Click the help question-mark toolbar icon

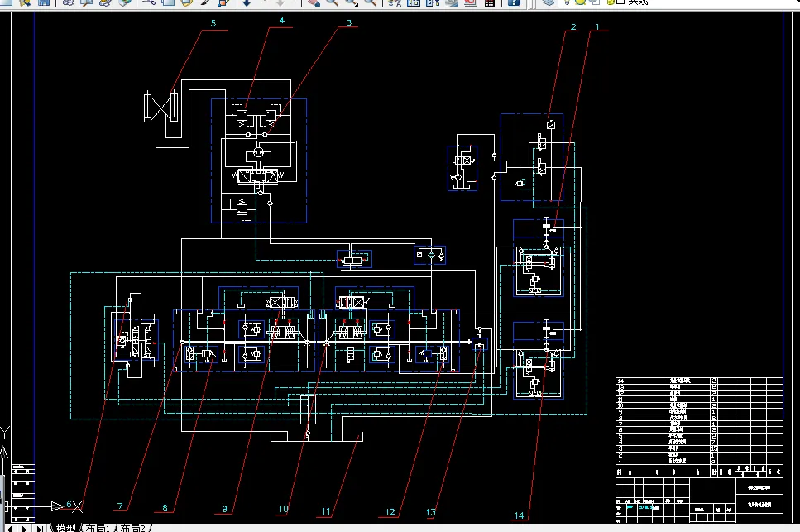click(515, 2)
